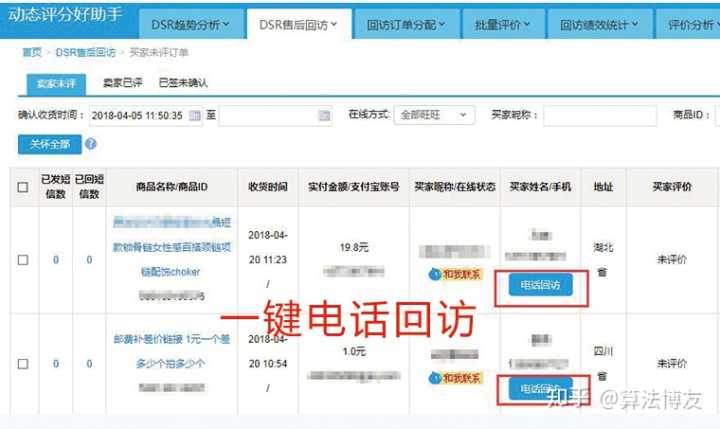Click the 1.0元 amount cell
Image resolution: width=720 pixels, height=429 pixels.
tap(354, 352)
